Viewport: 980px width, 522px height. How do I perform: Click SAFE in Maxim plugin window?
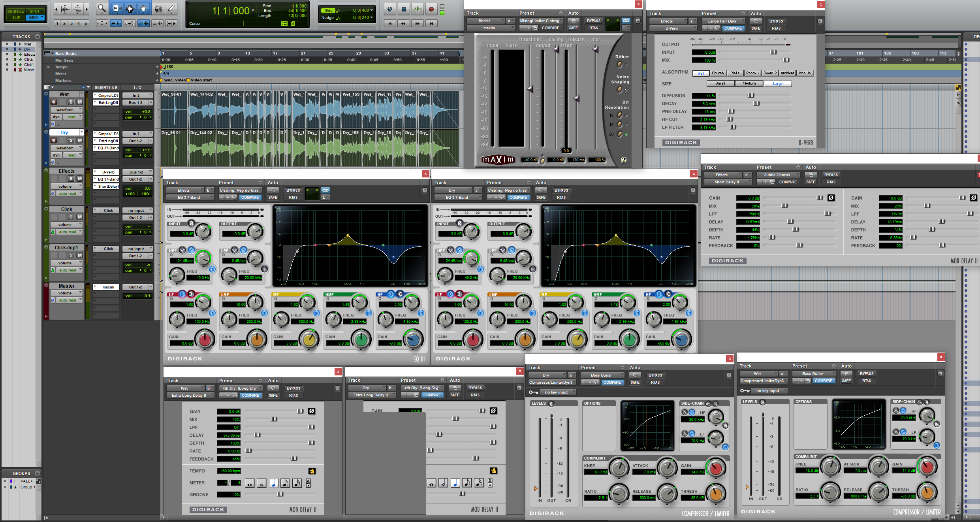(x=574, y=28)
